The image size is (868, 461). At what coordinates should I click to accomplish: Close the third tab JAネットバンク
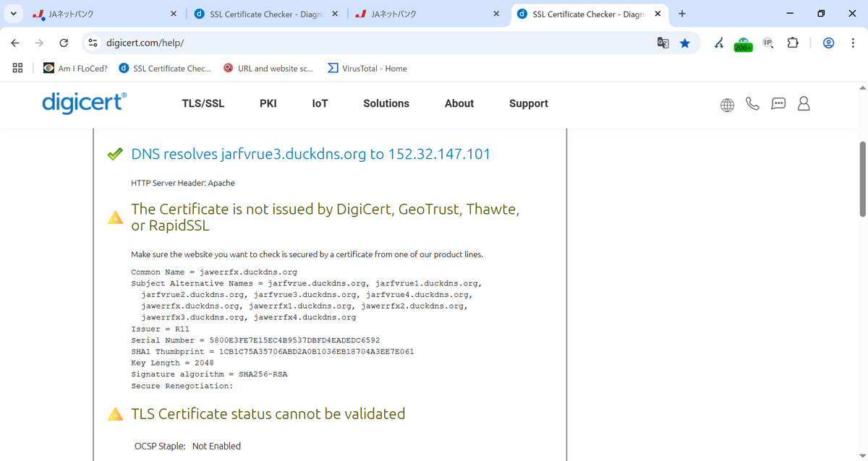click(x=496, y=14)
